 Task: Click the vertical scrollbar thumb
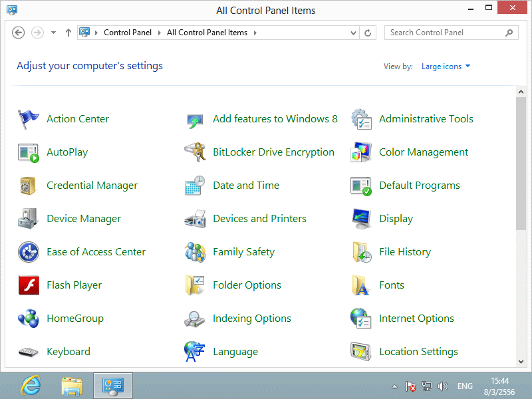click(x=521, y=164)
